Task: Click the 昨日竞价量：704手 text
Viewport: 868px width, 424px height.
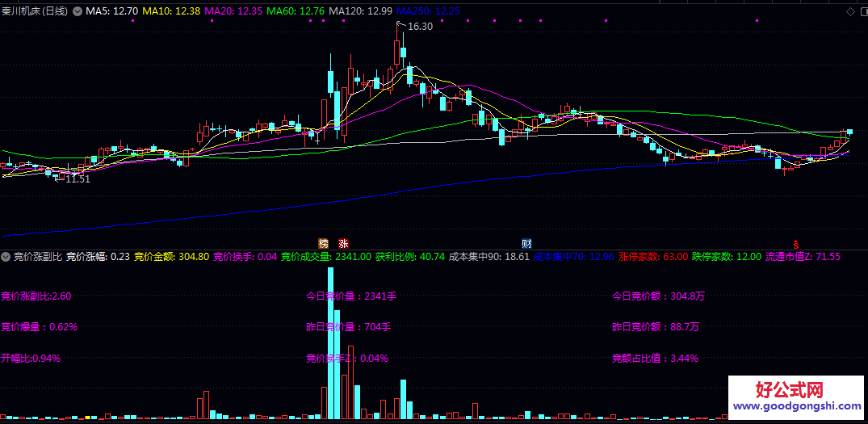Action: tap(349, 327)
